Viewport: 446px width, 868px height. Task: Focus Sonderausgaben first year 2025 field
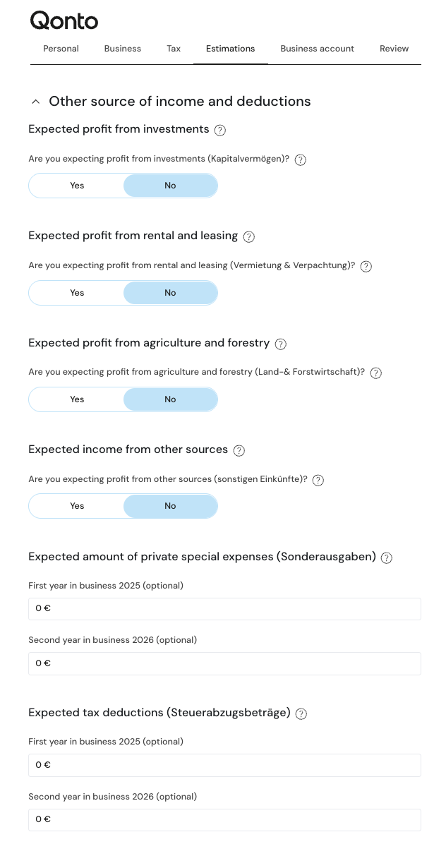(x=224, y=609)
